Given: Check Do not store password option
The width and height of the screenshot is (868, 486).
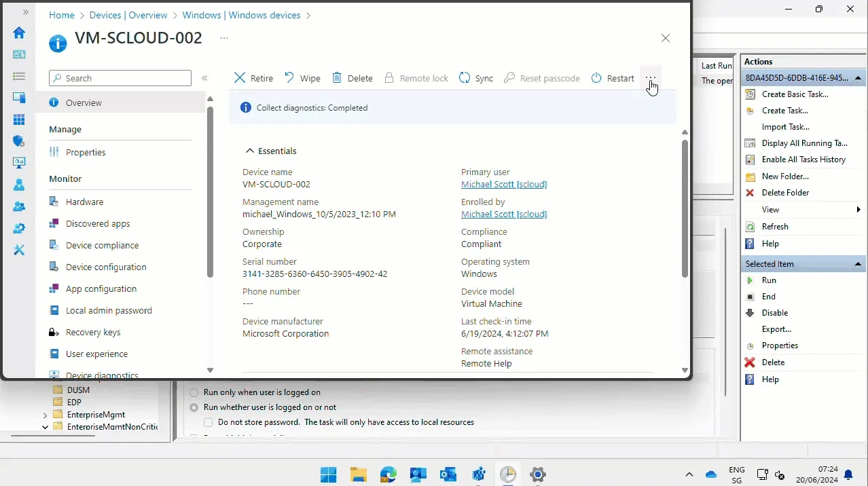Looking at the screenshot, I should [x=209, y=422].
